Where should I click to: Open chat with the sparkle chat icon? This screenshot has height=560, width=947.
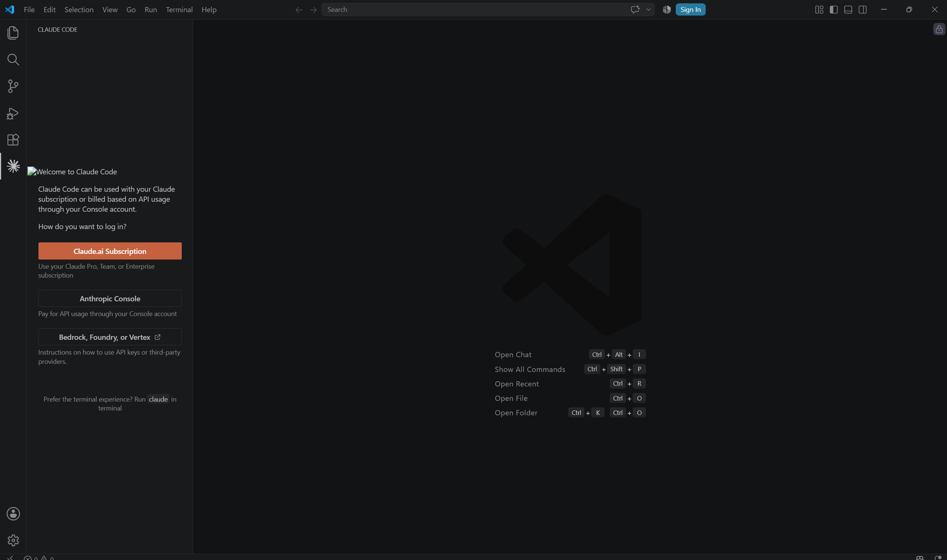pyautogui.click(x=635, y=9)
